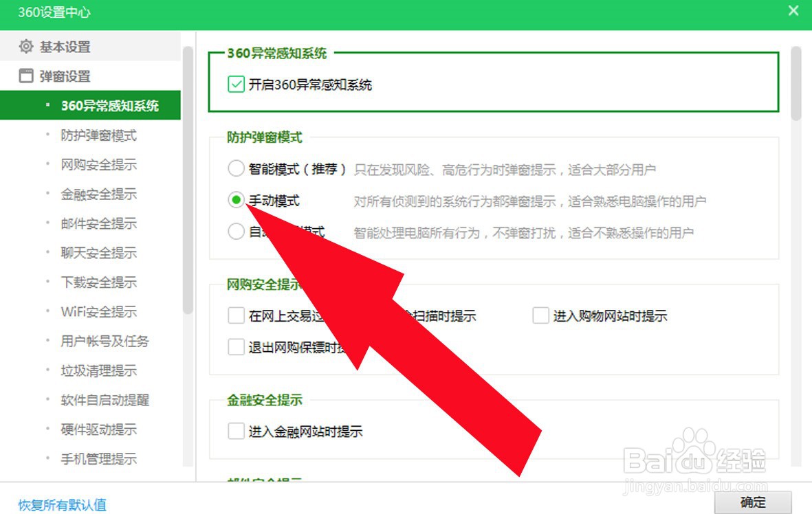Select the 手动模式 radio button
Image resolution: width=812 pixels, height=514 pixels.
[x=236, y=200]
